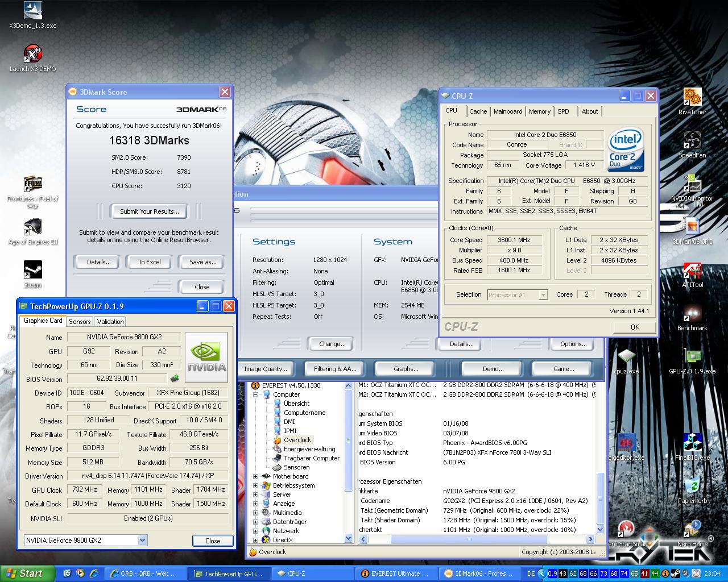Viewport: 728px width, 582px height.
Task: Expand the Server node in EVEREST
Action: coord(255,494)
